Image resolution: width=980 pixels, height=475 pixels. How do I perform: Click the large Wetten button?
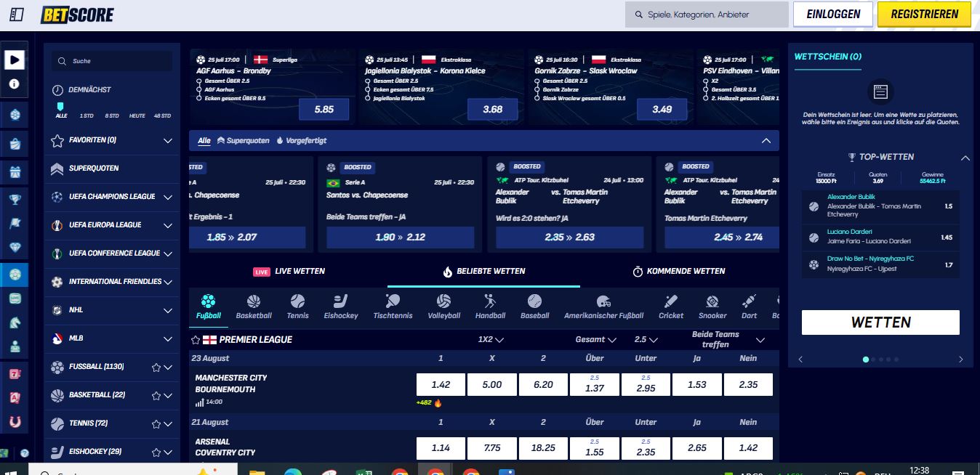[880, 322]
